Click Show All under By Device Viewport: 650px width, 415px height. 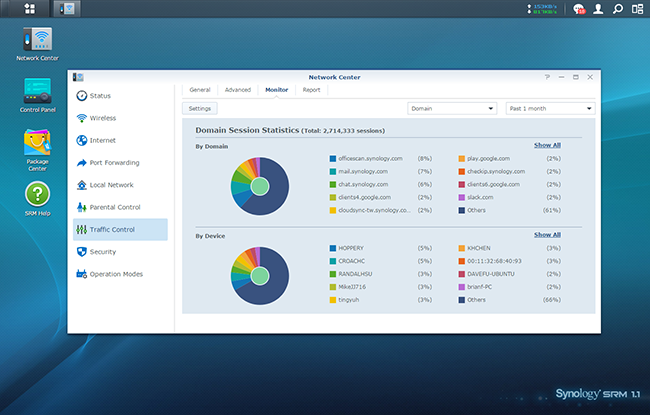click(x=547, y=235)
